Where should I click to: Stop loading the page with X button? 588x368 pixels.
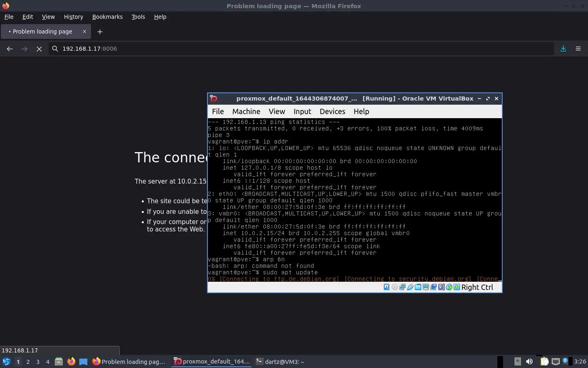click(39, 49)
